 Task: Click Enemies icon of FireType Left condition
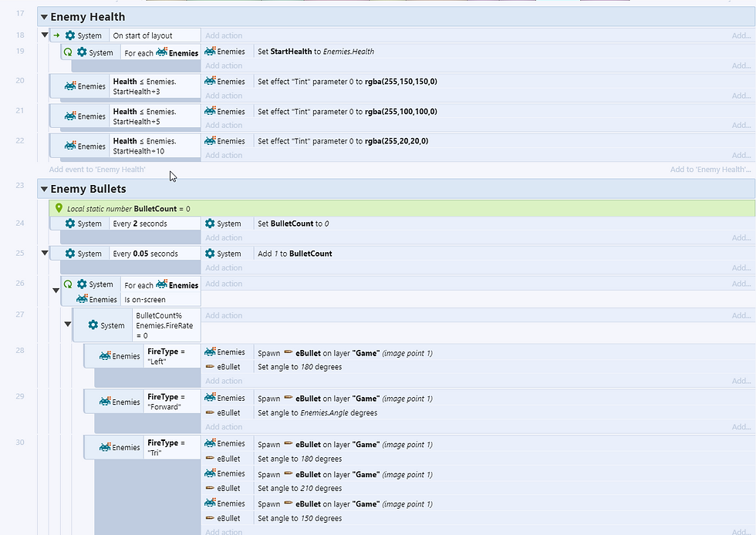(105, 355)
